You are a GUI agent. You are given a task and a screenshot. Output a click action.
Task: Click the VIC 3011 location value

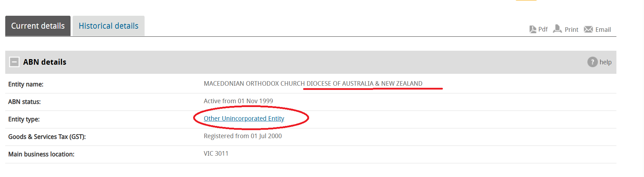(216, 154)
